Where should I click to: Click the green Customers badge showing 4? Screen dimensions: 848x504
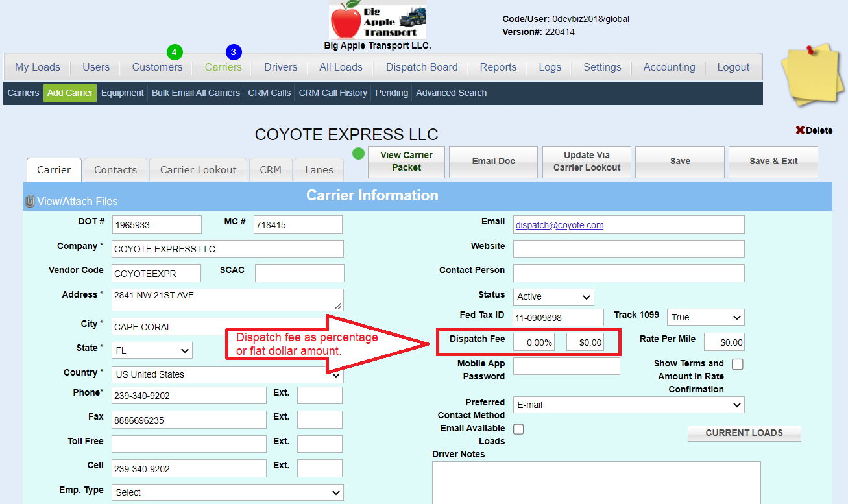[x=175, y=52]
